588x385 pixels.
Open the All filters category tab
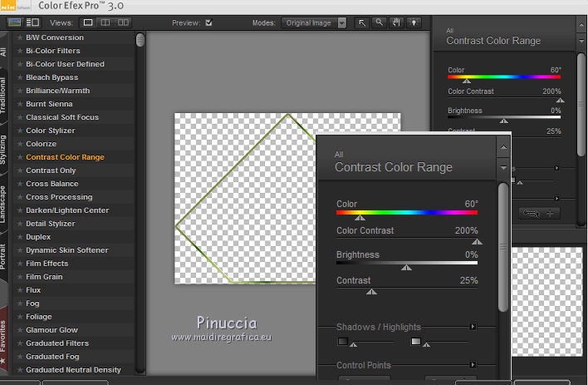(x=3, y=52)
